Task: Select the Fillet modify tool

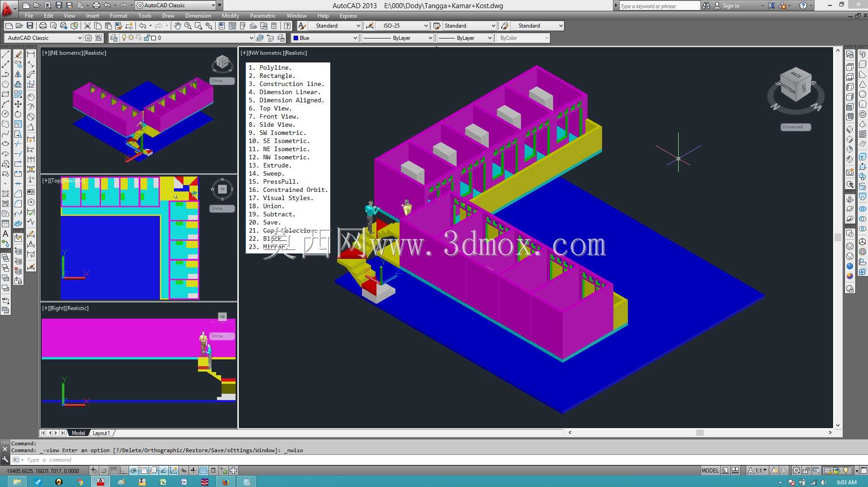Action: 18,204
